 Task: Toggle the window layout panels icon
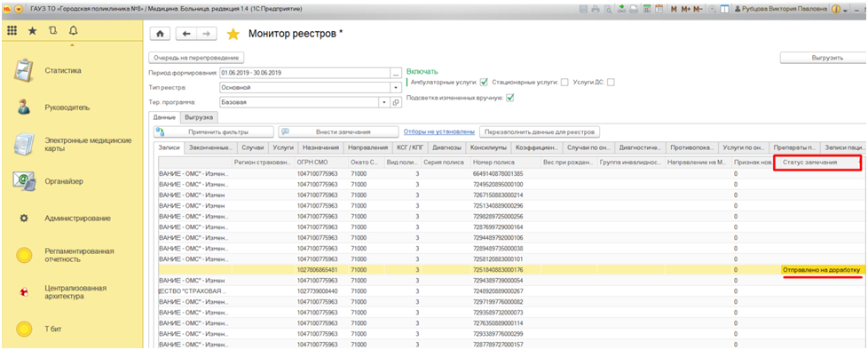point(724,10)
